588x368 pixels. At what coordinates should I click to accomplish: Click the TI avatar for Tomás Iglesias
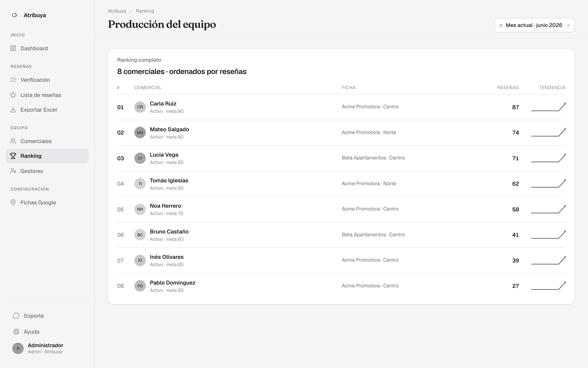click(140, 184)
